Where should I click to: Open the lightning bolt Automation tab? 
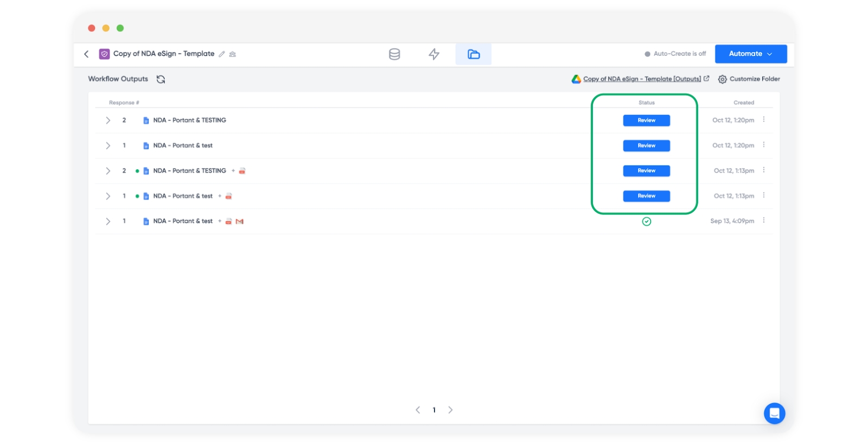(434, 54)
